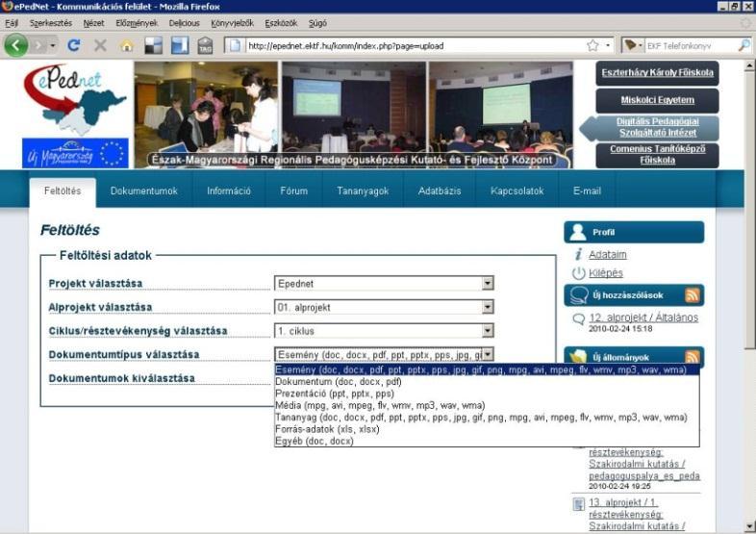This screenshot has height=534, width=756.
Task: Reload the page with the refresh icon
Action: click(74, 45)
